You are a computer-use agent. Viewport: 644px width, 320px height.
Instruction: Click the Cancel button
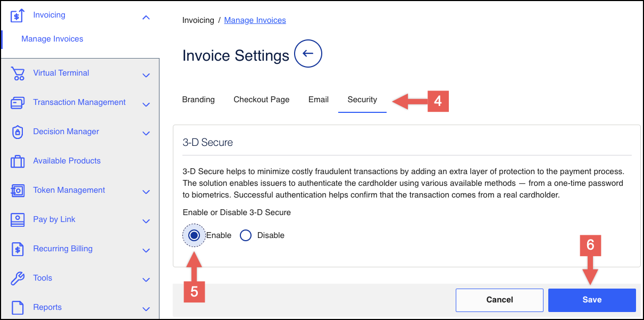coord(499,300)
